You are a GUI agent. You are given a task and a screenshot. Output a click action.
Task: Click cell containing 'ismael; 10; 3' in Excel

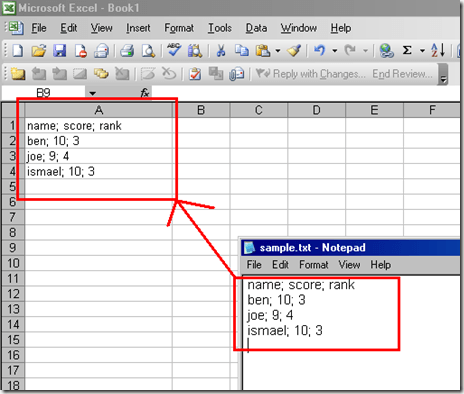pyautogui.click(x=99, y=171)
